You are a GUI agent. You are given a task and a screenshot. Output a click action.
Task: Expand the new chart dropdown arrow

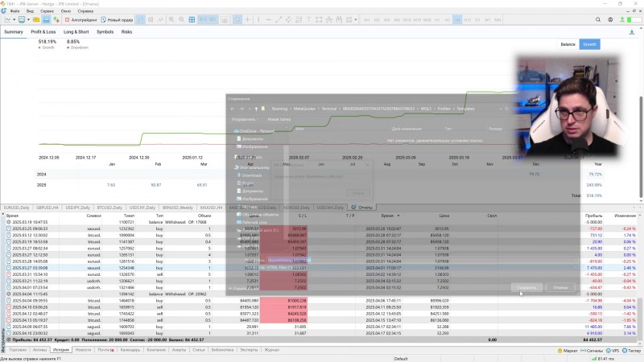click(14, 19)
